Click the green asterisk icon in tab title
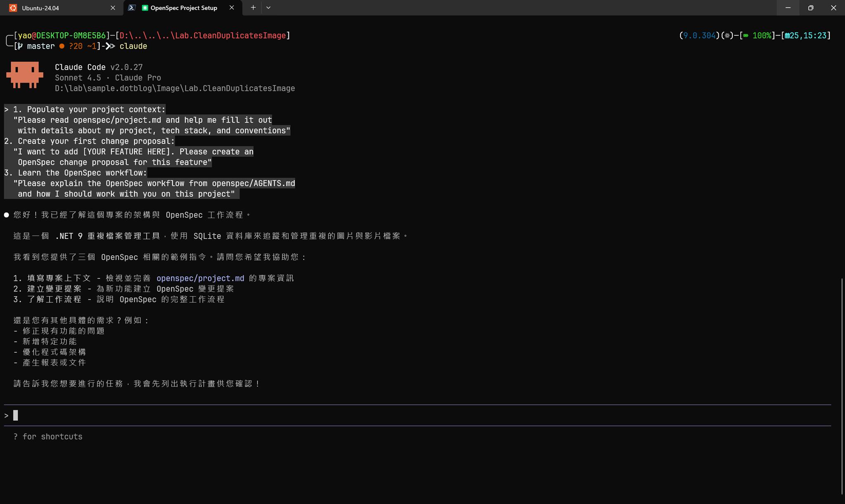This screenshot has height=504, width=845. 145,8
